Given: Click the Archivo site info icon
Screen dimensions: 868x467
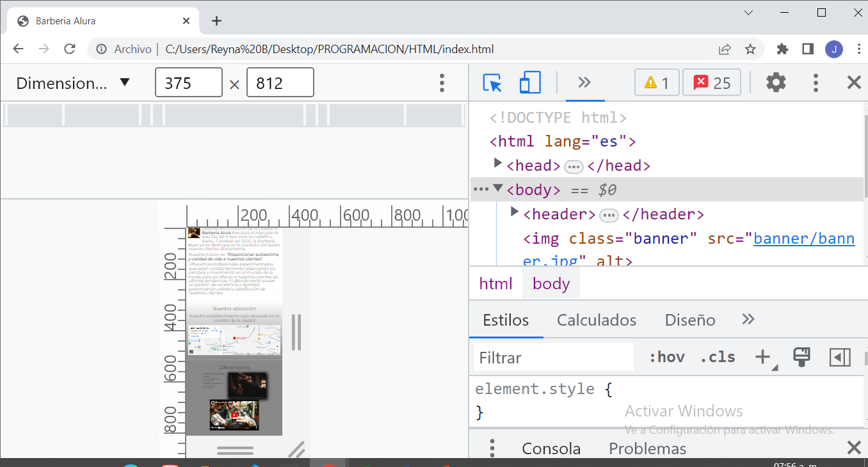Looking at the screenshot, I should (x=101, y=49).
